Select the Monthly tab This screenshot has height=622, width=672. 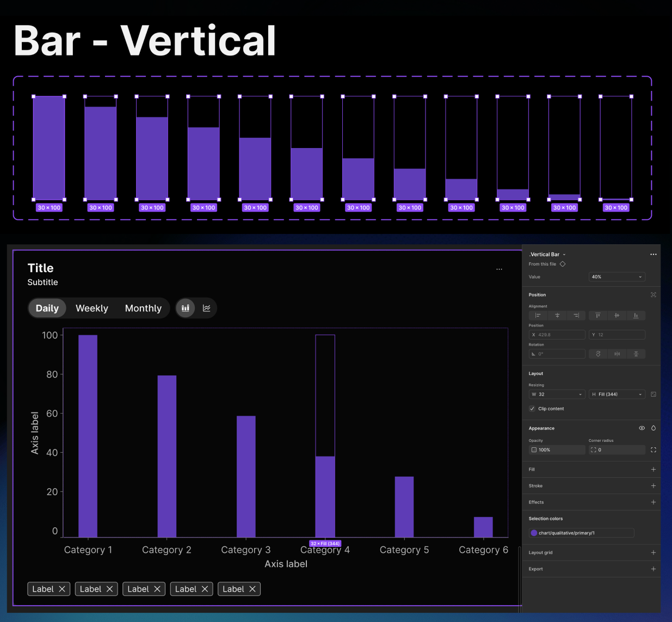(x=143, y=308)
